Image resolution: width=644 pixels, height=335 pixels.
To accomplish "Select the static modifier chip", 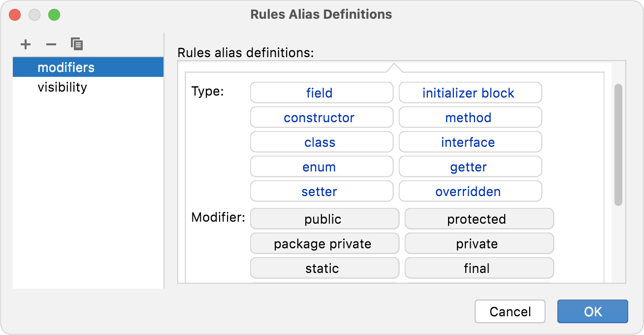I will point(324,268).
